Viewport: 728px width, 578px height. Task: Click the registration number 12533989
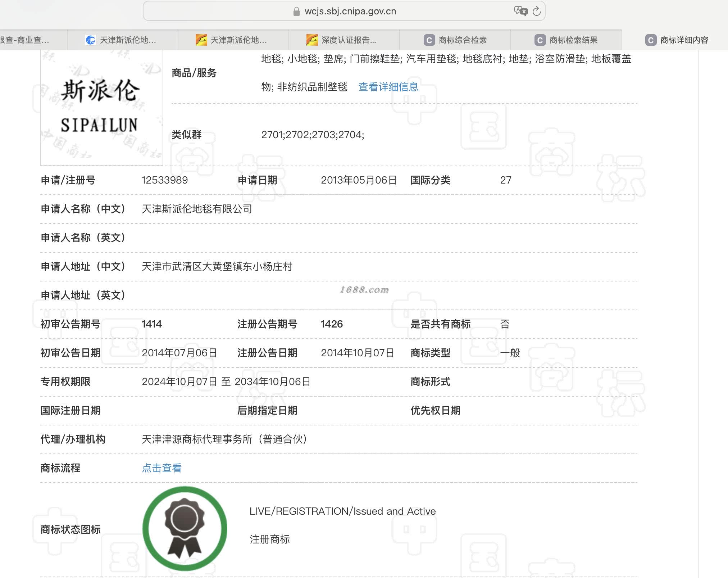[x=164, y=180]
